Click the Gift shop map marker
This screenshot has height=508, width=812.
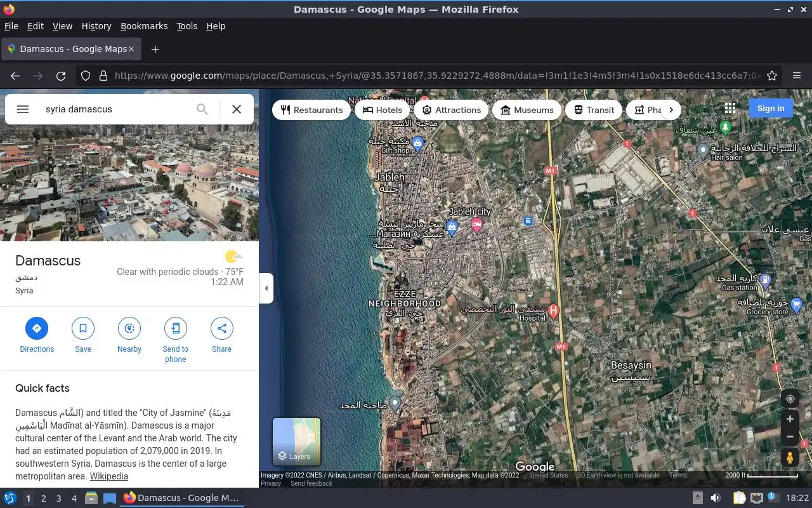[x=417, y=145]
